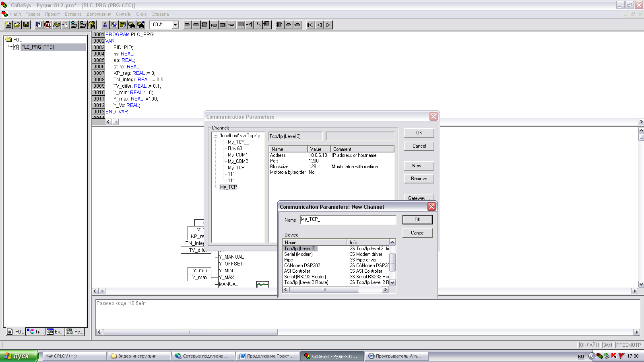Select the CFC Jump element tool
Image resolution: width=644 pixels, height=362 pixels.
tap(214, 25)
